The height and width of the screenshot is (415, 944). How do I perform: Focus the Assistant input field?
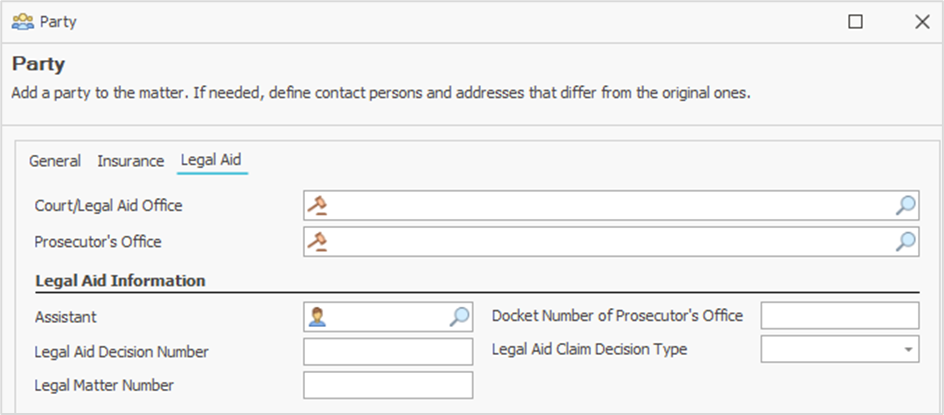[x=388, y=317]
